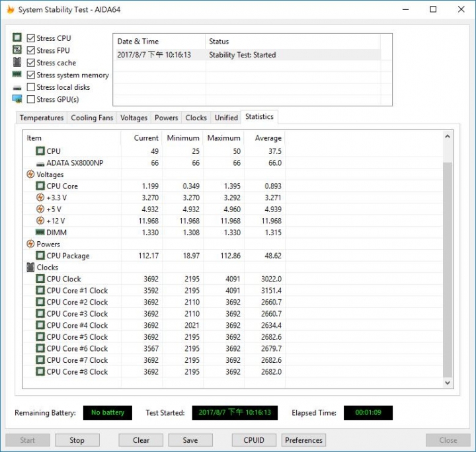Image resolution: width=476 pixels, height=452 pixels.
Task: Open the CPUID panel
Action: tap(254, 440)
